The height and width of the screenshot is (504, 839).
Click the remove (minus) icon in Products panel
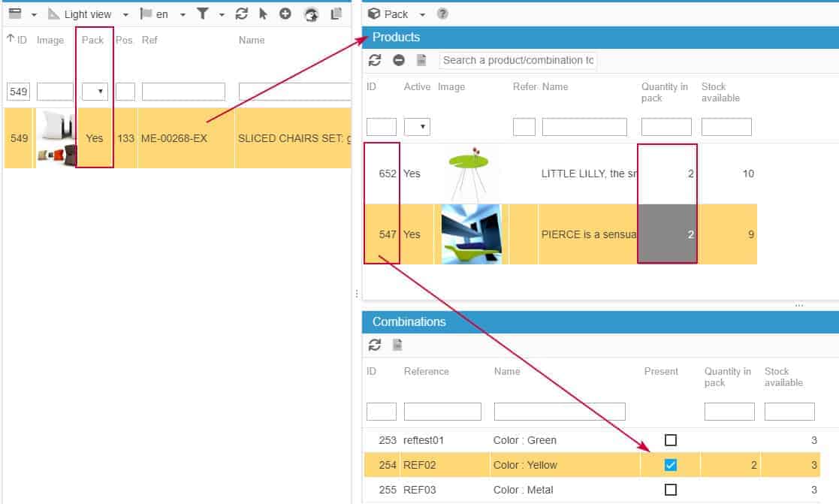tap(399, 60)
